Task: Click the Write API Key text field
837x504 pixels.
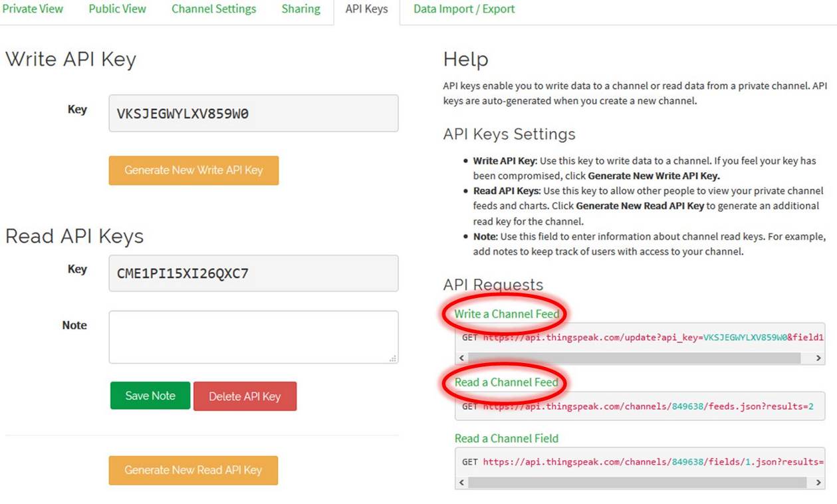Action: 253,113
